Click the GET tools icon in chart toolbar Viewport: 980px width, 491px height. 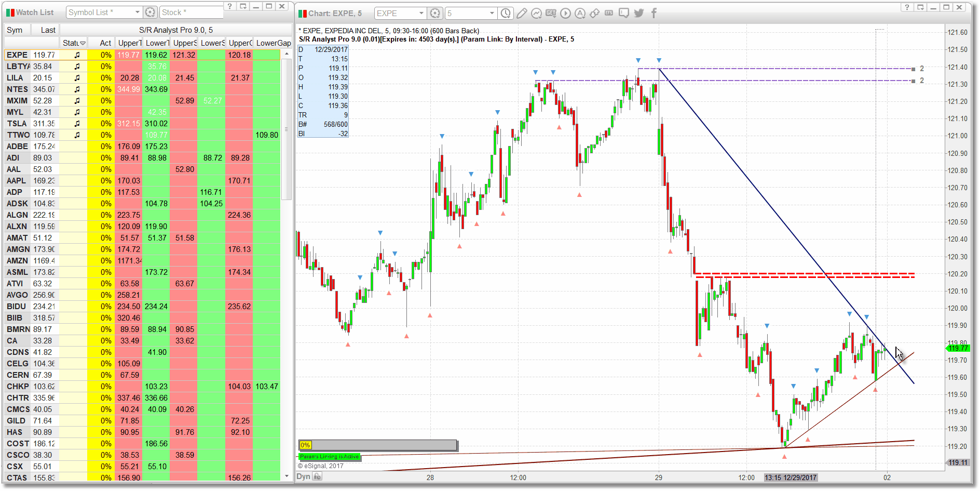tap(551, 13)
